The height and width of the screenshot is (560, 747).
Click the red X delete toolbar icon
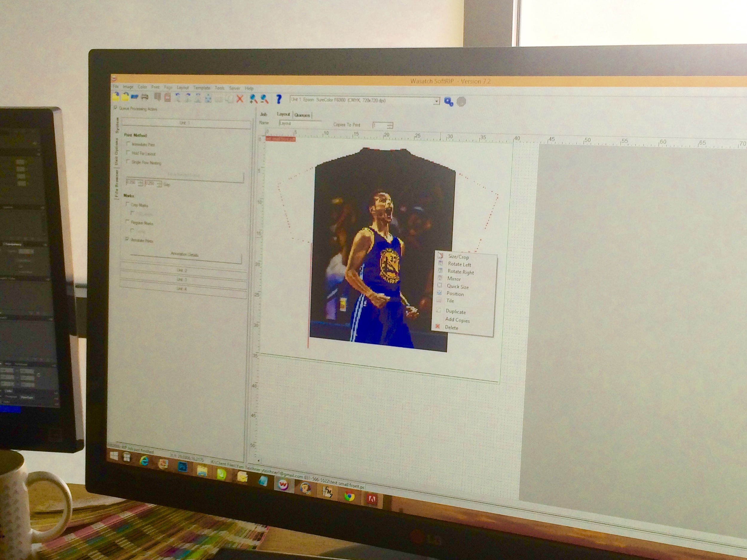(240, 99)
